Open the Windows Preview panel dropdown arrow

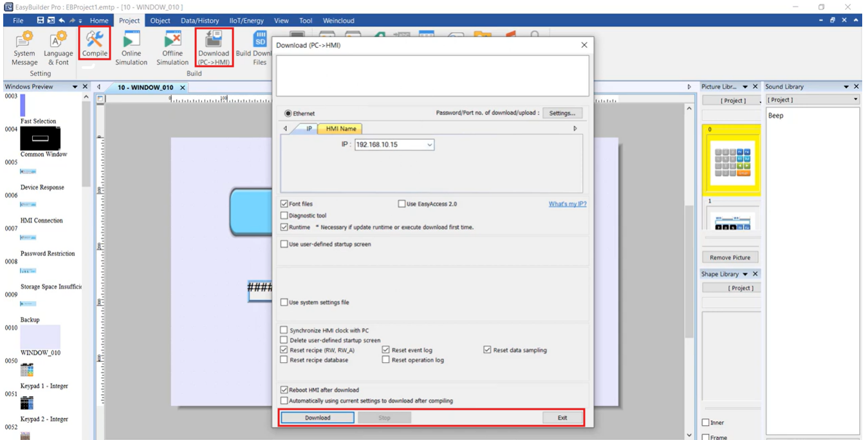(75, 87)
